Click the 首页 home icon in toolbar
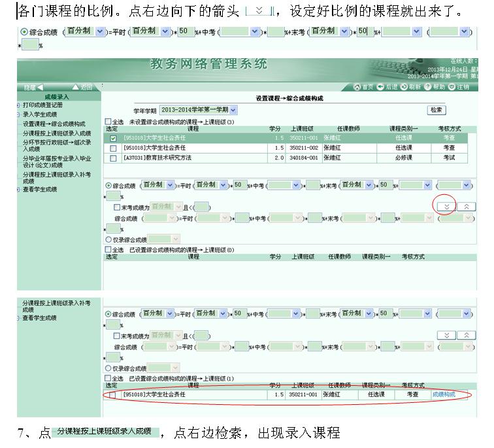494x448 pixels. coord(357,87)
